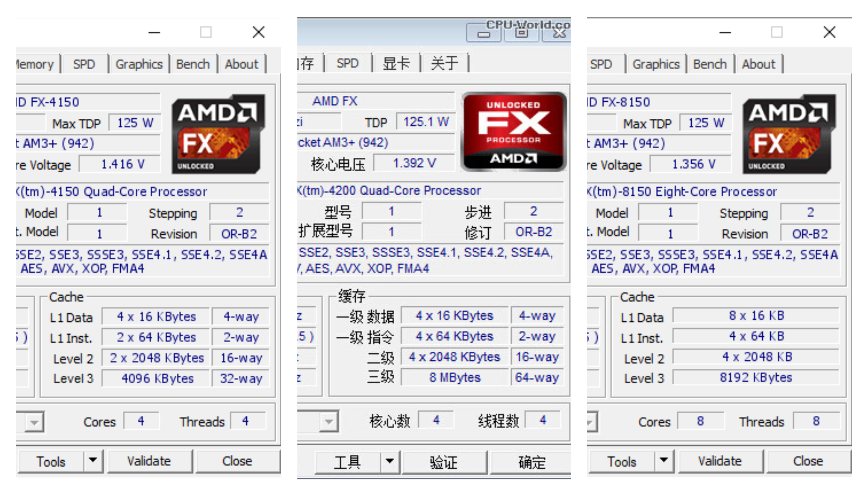The width and height of the screenshot is (868, 495).
Task: Click Validate in FX-8150 window
Action: click(x=720, y=461)
